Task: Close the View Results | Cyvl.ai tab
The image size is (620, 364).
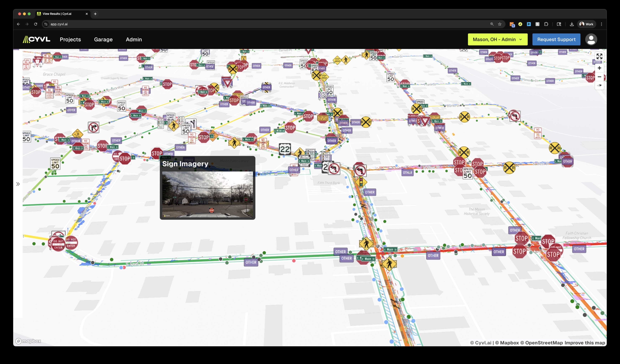Action: [x=87, y=14]
